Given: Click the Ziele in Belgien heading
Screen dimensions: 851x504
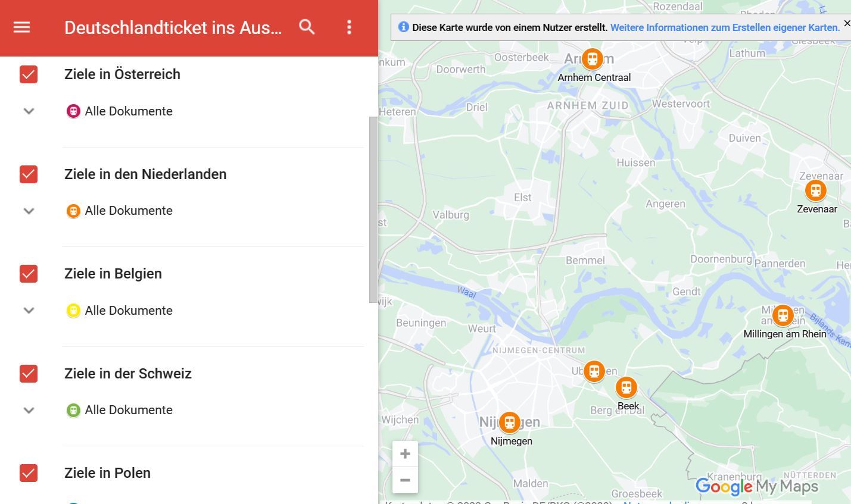Looking at the screenshot, I should (113, 274).
